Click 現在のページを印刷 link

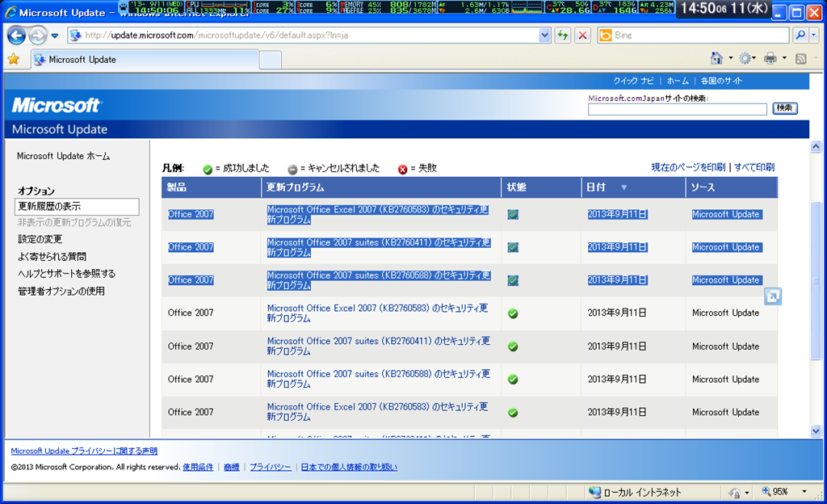tap(688, 167)
